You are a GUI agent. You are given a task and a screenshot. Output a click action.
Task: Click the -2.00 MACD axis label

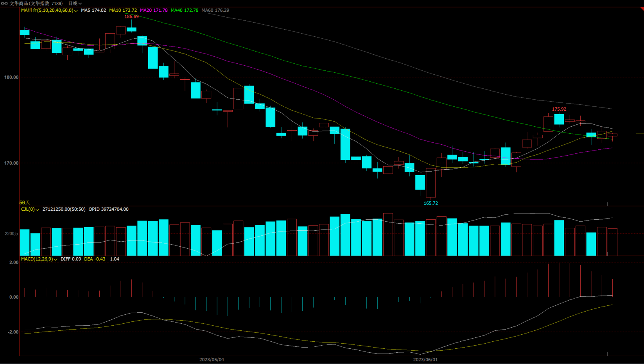coord(13,332)
